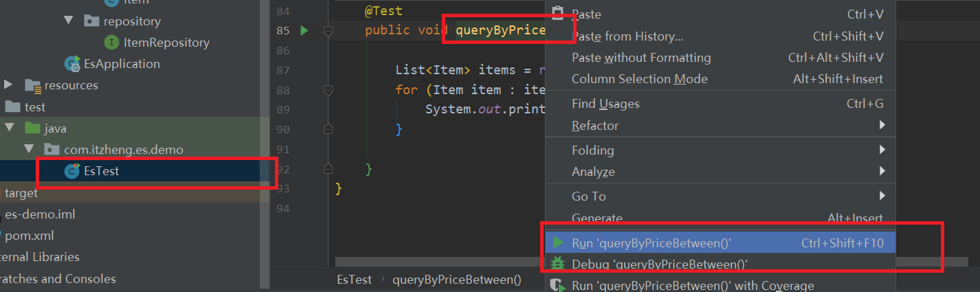Click the green Debug bug icon in context menu
Screen dimensions: 980x292
(x=557, y=263)
